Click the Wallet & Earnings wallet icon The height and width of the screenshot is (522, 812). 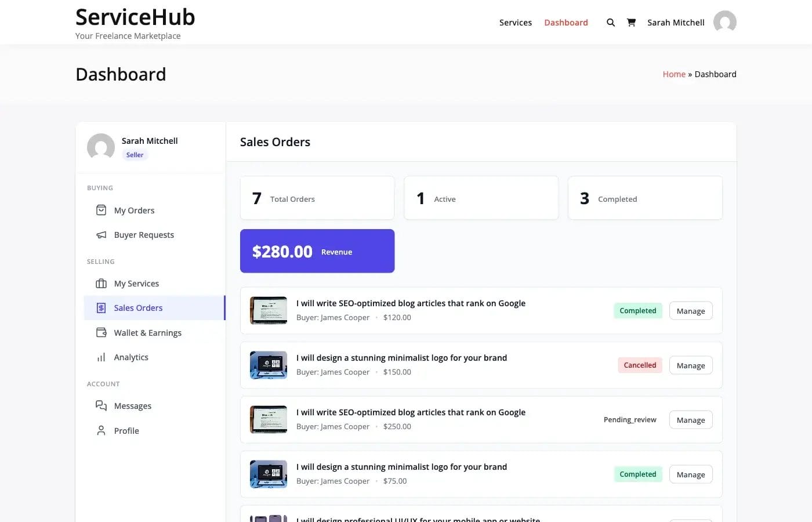[x=101, y=333]
